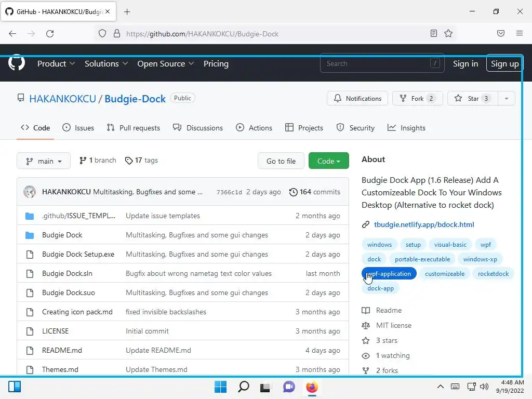Image resolution: width=532 pixels, height=399 pixels.
Task: Open Chat app on taskbar
Action: [289, 387]
